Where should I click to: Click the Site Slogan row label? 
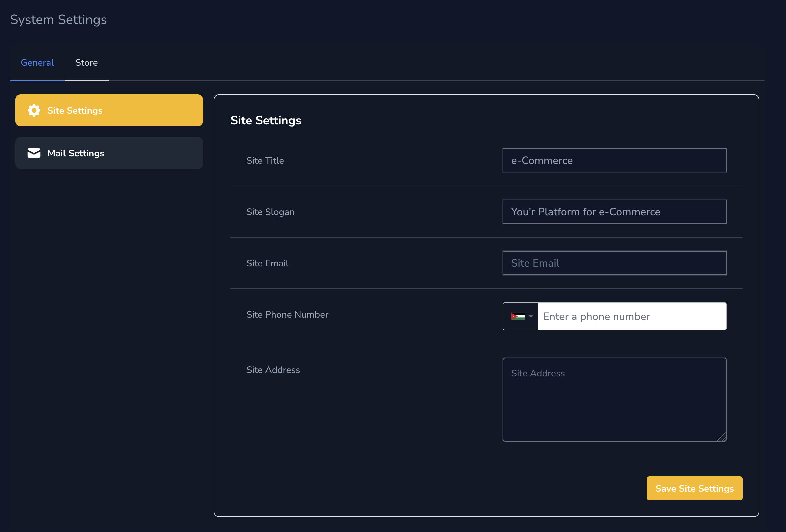[270, 212]
